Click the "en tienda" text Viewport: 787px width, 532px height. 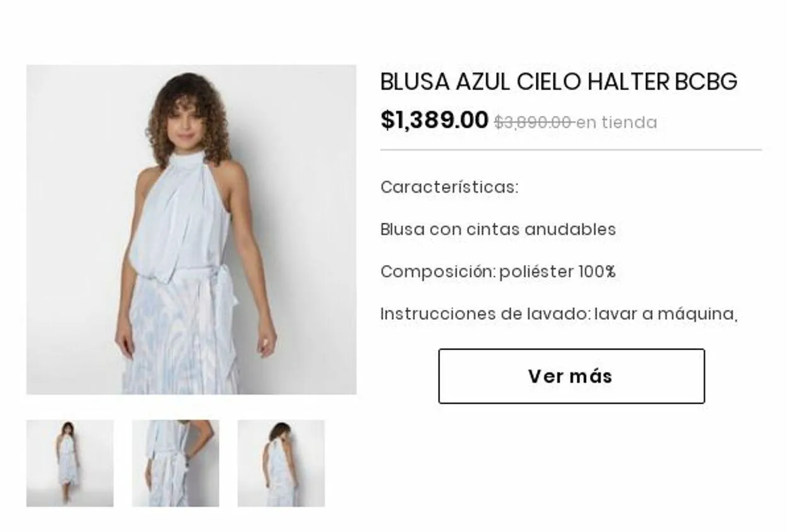[x=616, y=122]
